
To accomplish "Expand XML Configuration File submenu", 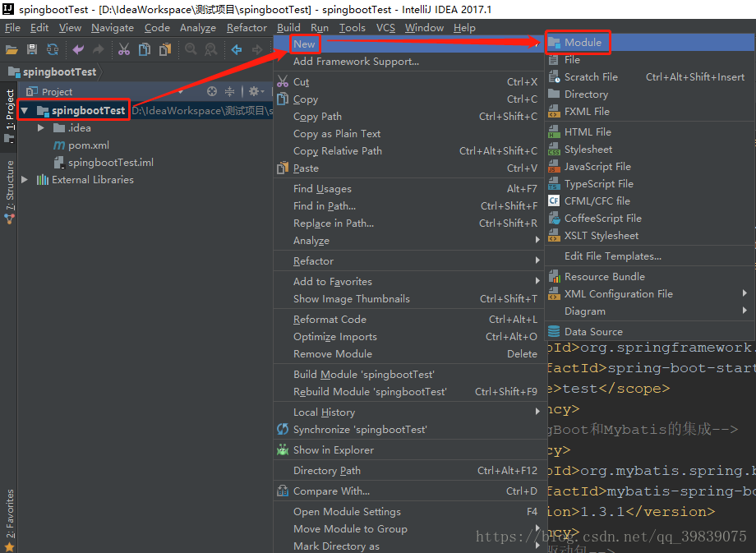I will (x=745, y=293).
